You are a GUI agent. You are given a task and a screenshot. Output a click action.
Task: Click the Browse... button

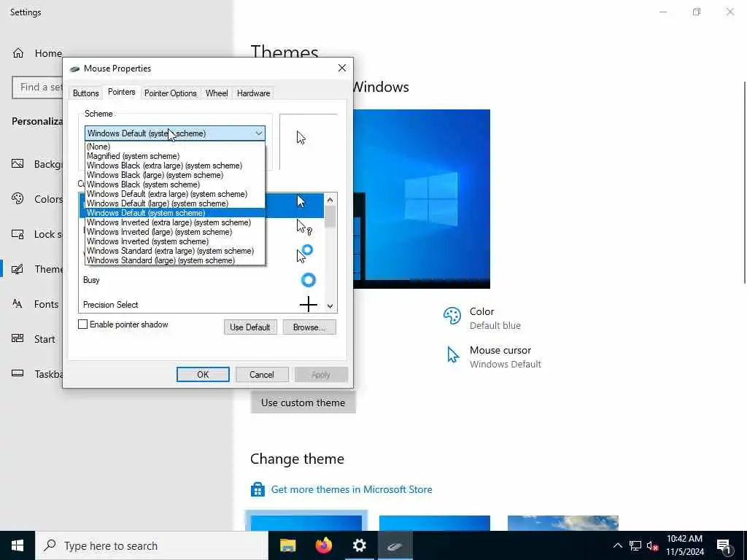309,327
